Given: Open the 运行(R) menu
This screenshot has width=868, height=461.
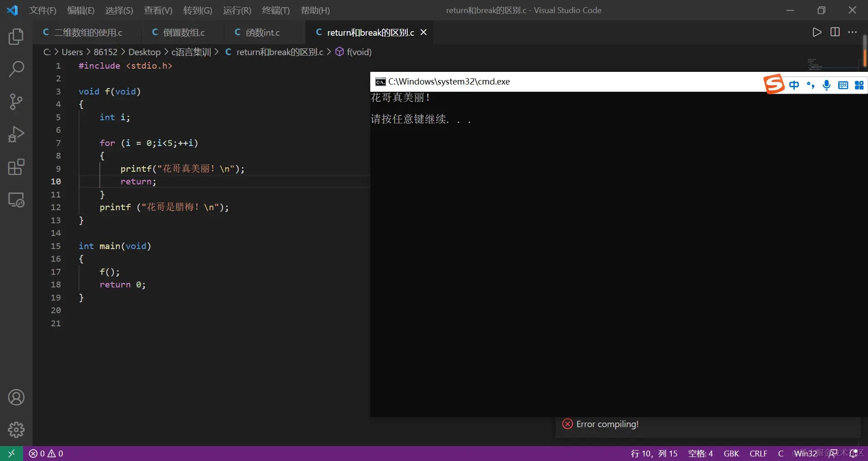Looking at the screenshot, I should (x=237, y=10).
